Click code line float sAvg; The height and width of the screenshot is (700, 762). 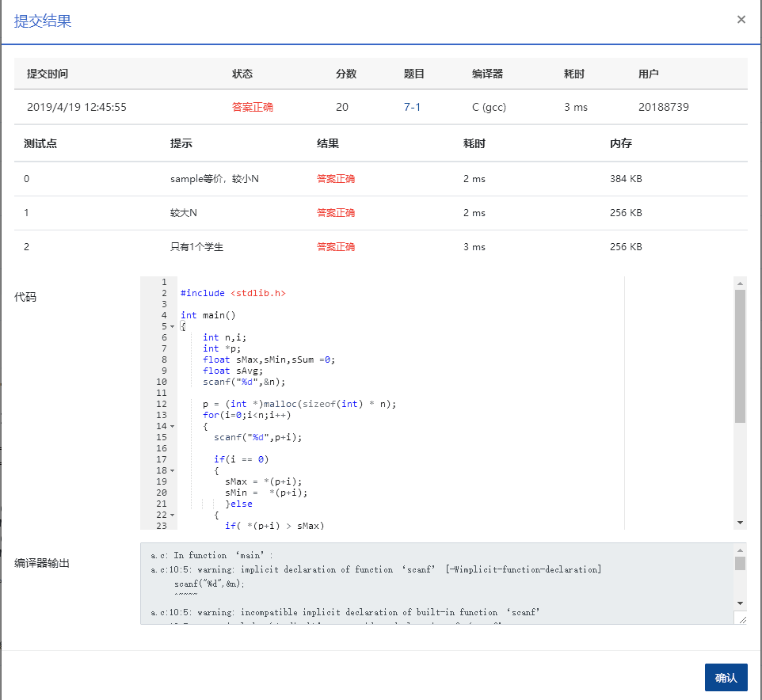click(233, 371)
